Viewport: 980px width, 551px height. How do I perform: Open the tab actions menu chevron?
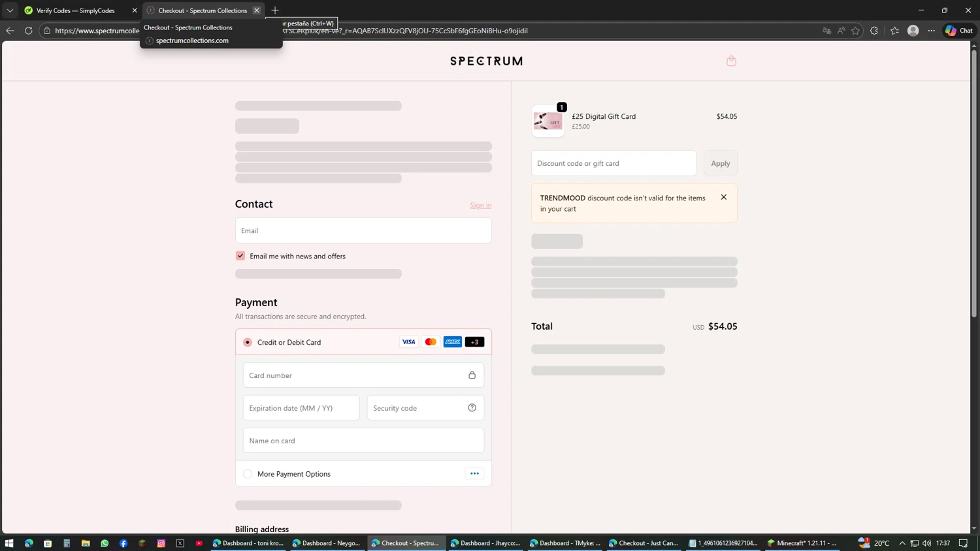click(10, 10)
